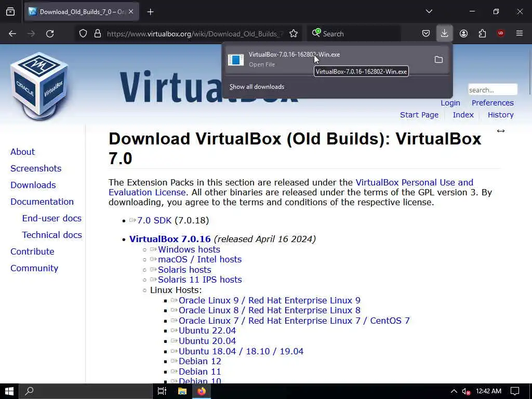Download the 7.0 SDK link
The height and width of the screenshot is (399, 532).
(154, 220)
